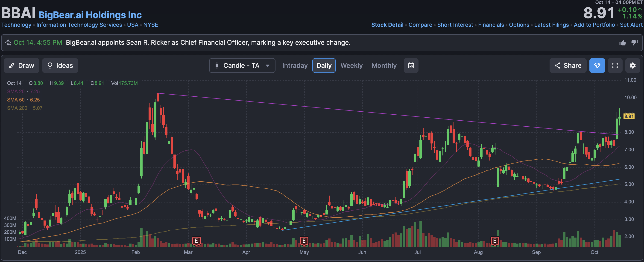644x262 pixels.
Task: Click the Draw button
Action: pyautogui.click(x=21, y=65)
